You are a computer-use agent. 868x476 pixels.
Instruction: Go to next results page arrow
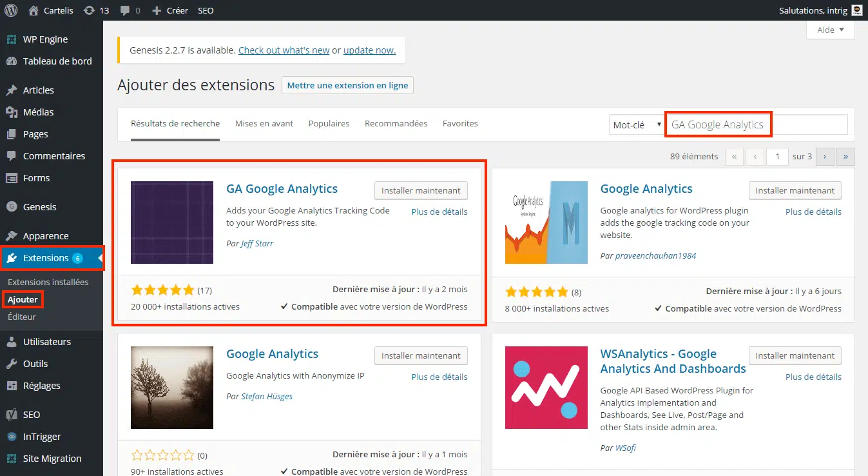(x=825, y=157)
